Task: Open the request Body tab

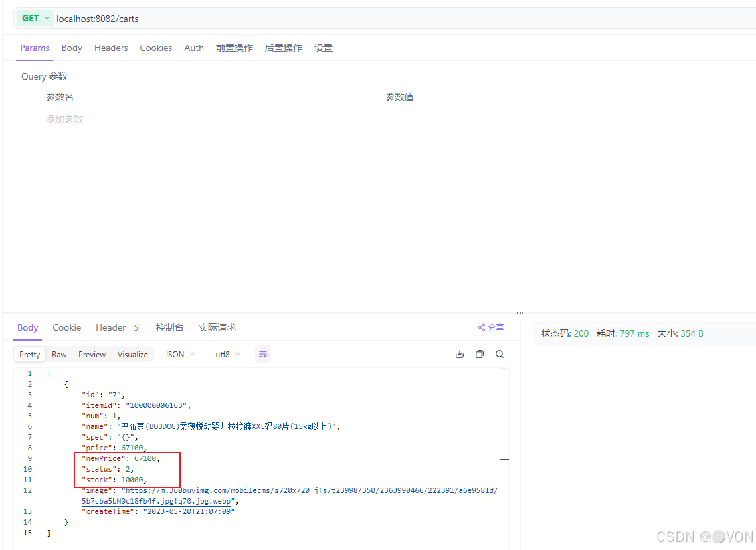Action: (72, 48)
